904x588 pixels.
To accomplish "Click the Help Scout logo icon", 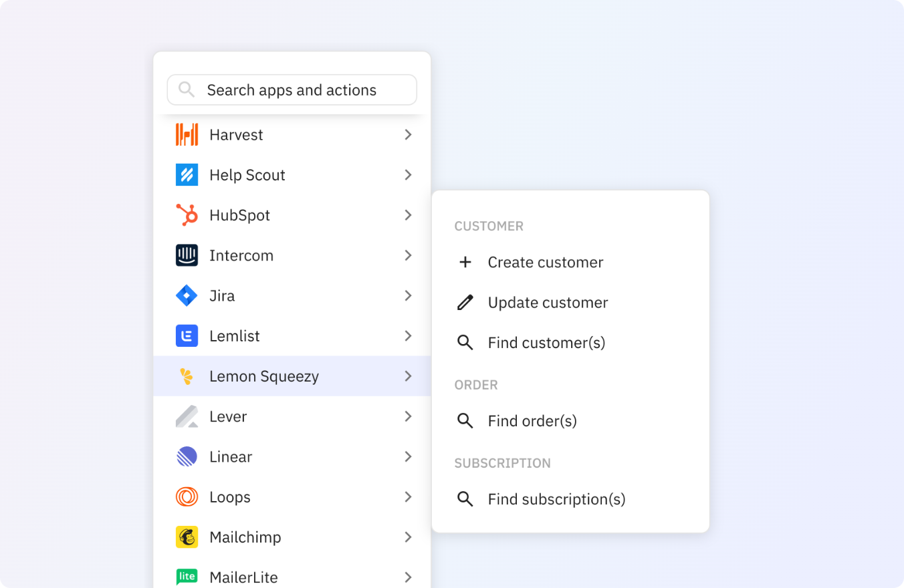I will coord(187,175).
